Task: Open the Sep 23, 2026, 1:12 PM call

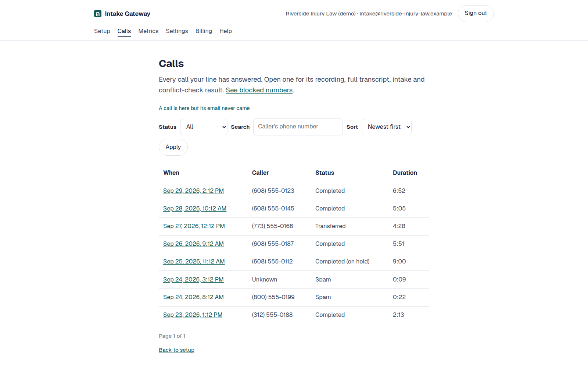Action: pos(193,315)
